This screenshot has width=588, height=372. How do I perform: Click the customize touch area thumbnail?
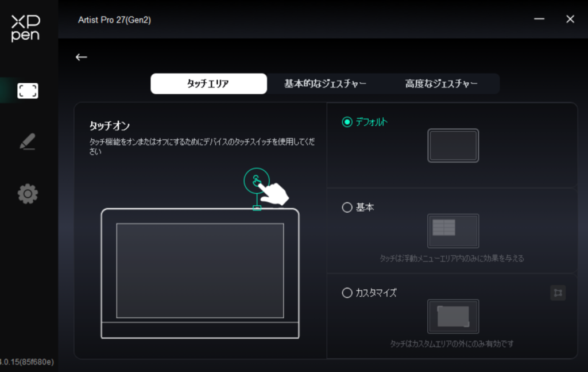click(453, 316)
